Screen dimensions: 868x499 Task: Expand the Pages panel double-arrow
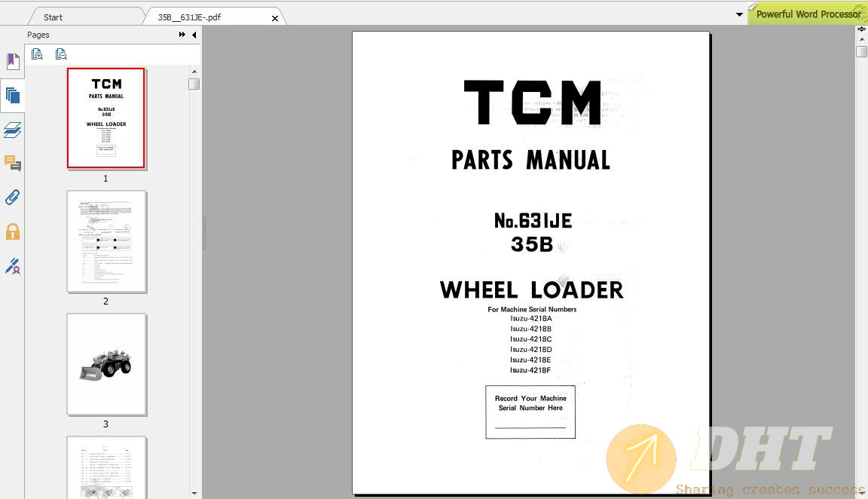(182, 35)
